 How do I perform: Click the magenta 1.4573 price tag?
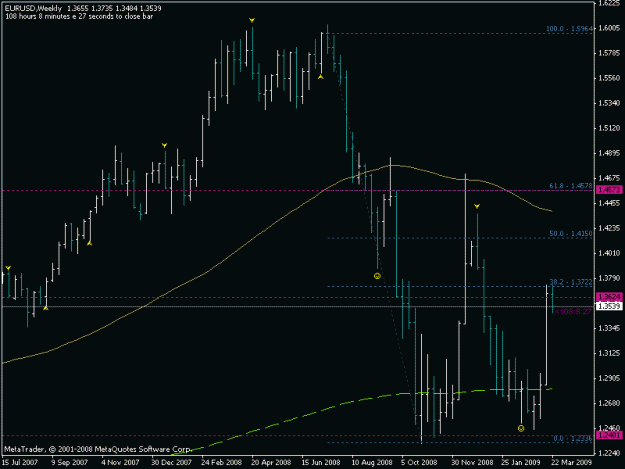click(609, 190)
